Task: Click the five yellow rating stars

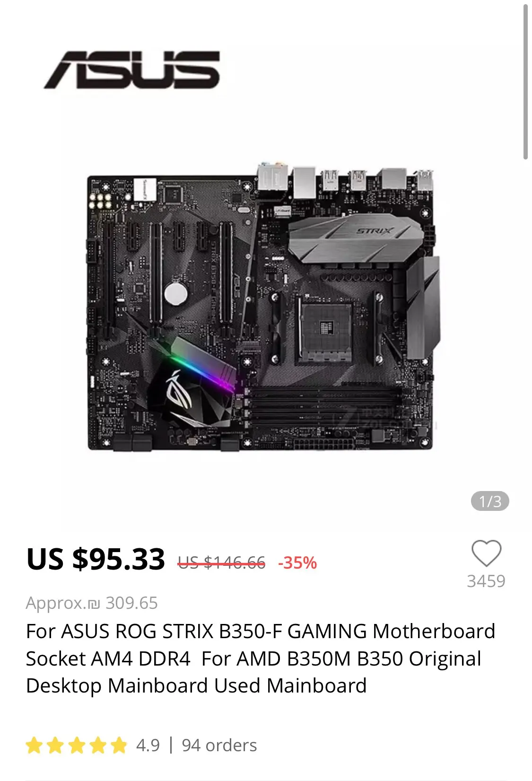Action: click(x=77, y=746)
